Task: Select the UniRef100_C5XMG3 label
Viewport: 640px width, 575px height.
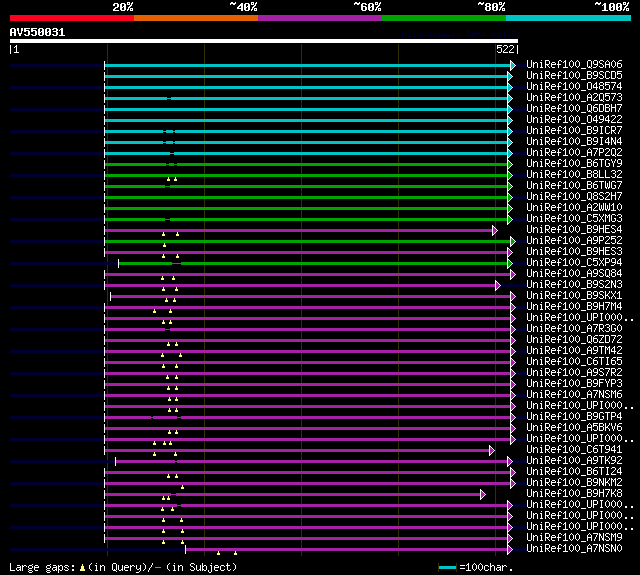Action: pos(574,219)
